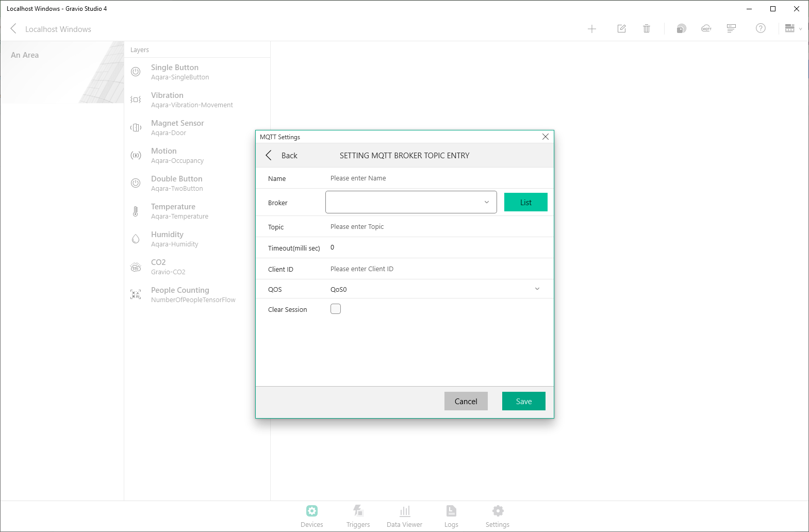Click the Back text in MQTT dialog

289,156
